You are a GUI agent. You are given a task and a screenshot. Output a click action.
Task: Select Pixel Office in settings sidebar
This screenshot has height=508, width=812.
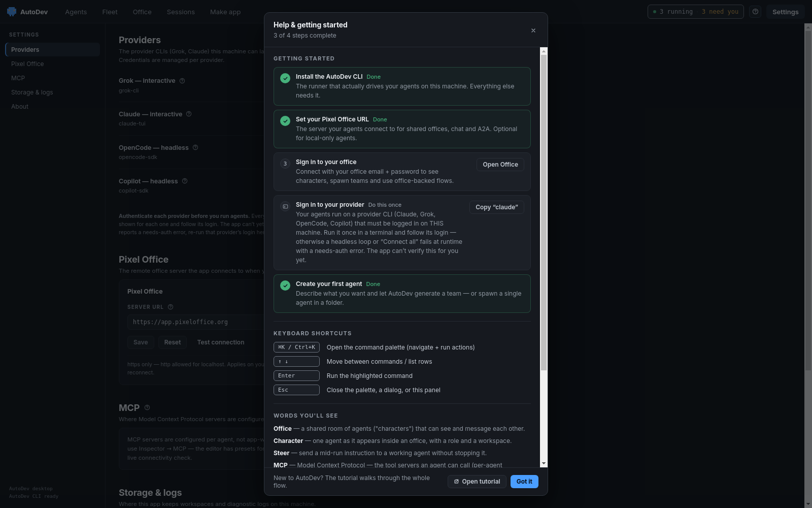pyautogui.click(x=52, y=64)
